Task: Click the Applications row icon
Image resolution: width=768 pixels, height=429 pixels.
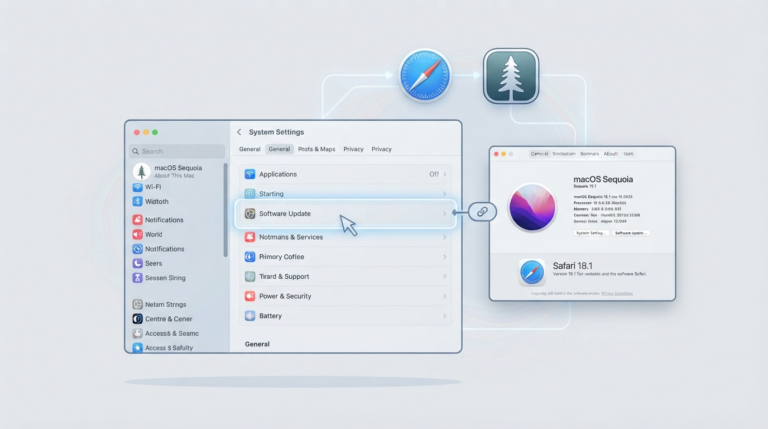Action: 250,174
